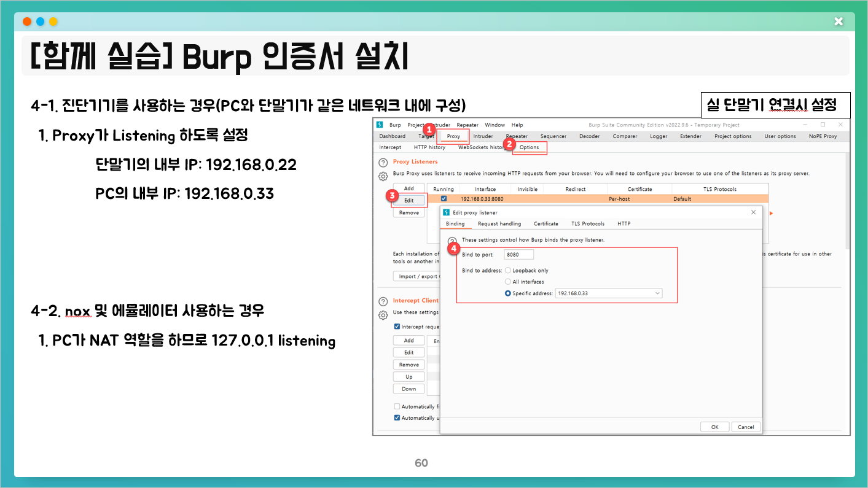868x488 pixels.
Task: Confirm the dialog with OK
Action: [x=714, y=427]
